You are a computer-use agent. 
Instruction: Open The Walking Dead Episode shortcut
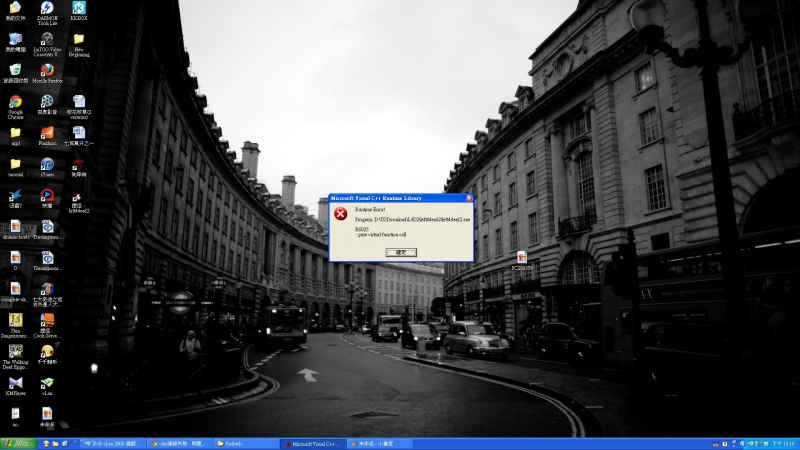15,357
